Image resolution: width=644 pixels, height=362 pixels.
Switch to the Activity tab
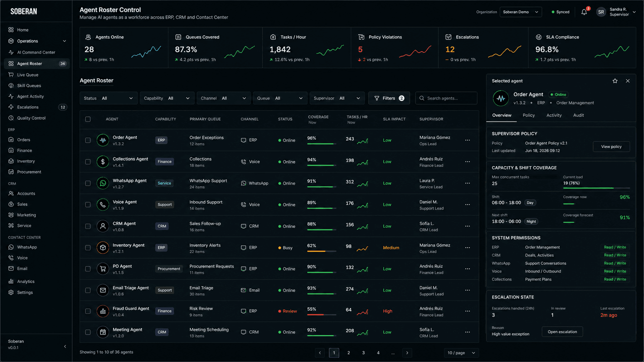(554, 115)
